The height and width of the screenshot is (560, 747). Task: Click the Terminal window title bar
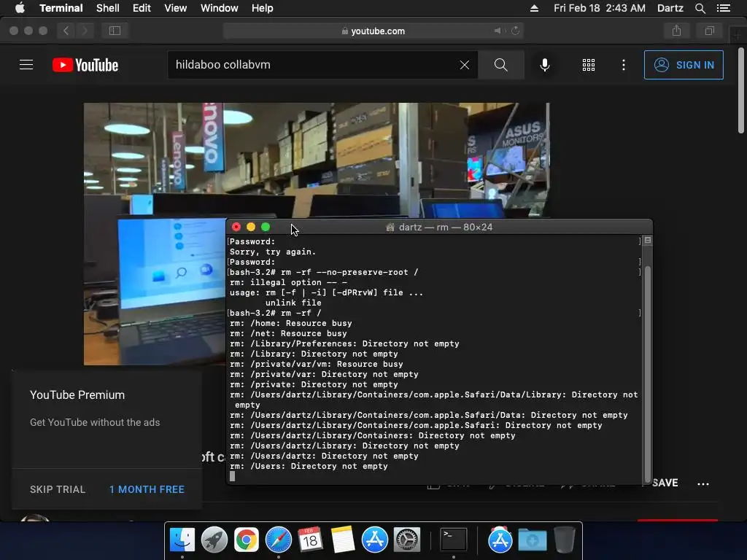click(438, 227)
